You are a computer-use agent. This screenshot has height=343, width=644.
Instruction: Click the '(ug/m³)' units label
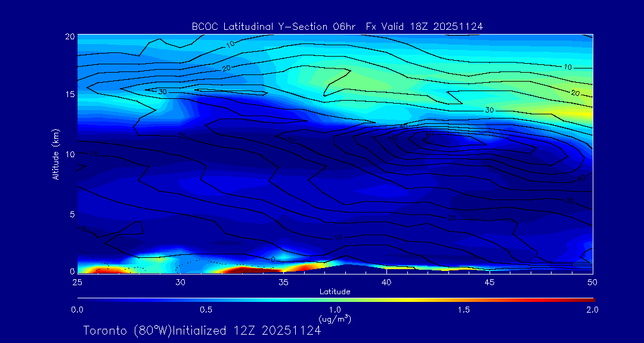335,319
